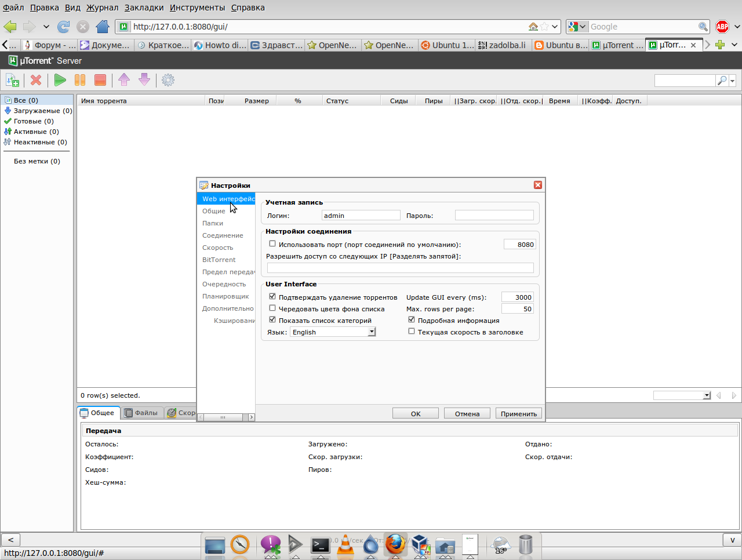
Task: Move torrent up in queue arrow
Action: (124, 80)
